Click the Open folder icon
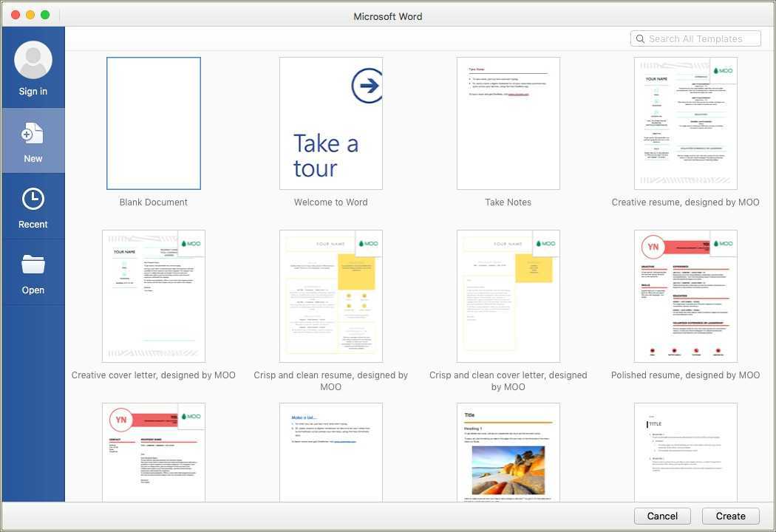 tap(33, 265)
